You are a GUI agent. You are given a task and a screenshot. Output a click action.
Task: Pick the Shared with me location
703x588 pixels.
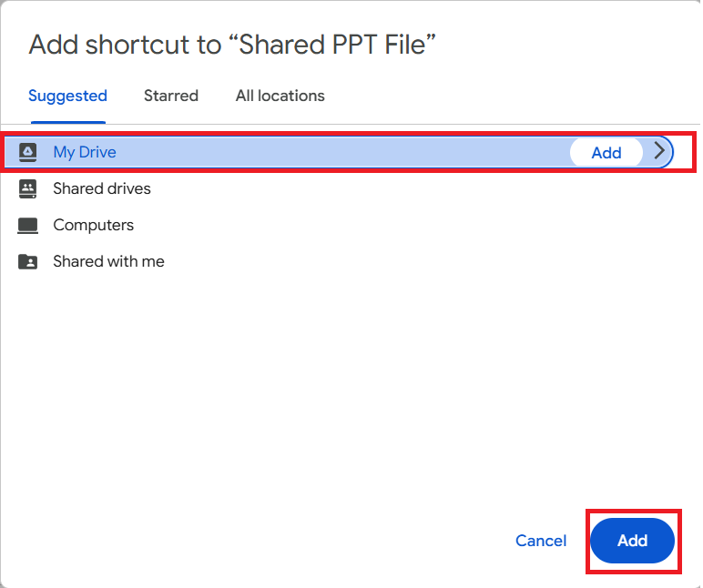coord(108,261)
